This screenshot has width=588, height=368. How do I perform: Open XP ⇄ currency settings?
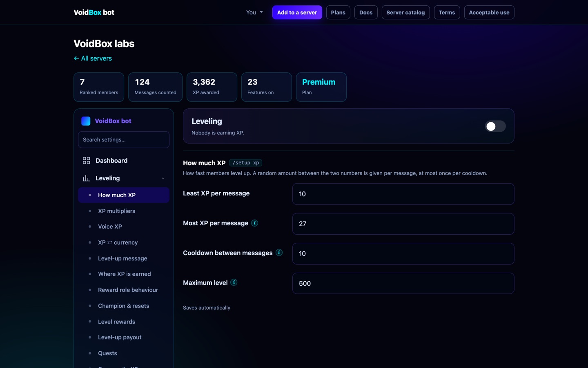pyautogui.click(x=124, y=242)
